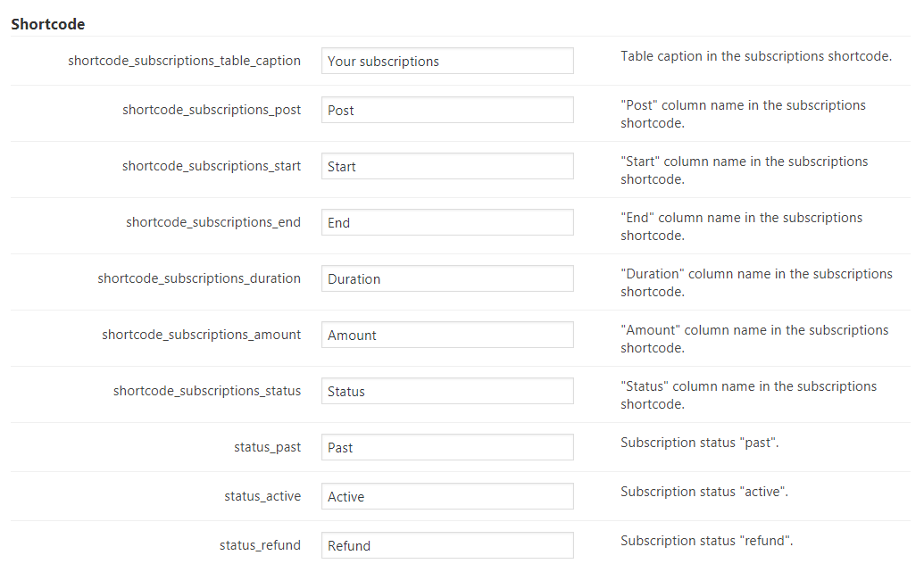Focus the shortcode_subscriptions_post field containing 'Post'
Screen dimensions: 924x572
[x=447, y=111]
